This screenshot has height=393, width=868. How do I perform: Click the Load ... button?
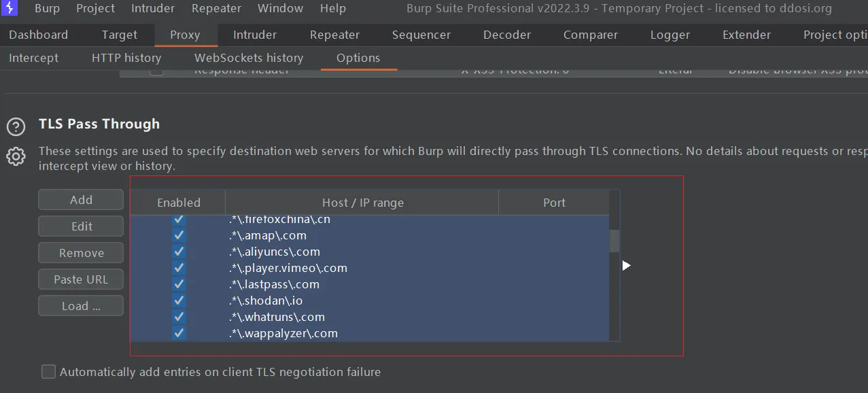click(81, 306)
